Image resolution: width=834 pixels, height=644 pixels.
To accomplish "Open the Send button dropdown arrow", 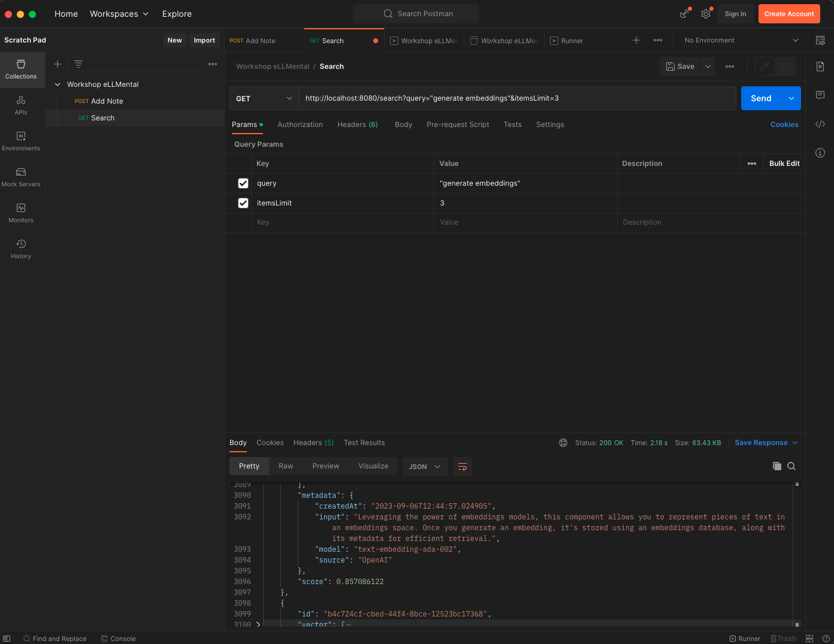I will click(x=791, y=98).
